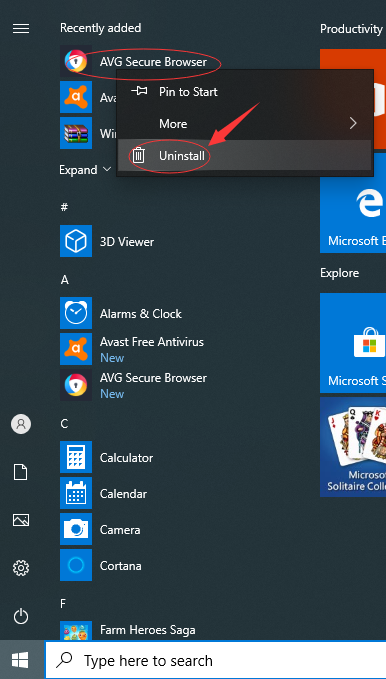Click the A letter header
The width and height of the screenshot is (386, 679).
[x=65, y=280]
